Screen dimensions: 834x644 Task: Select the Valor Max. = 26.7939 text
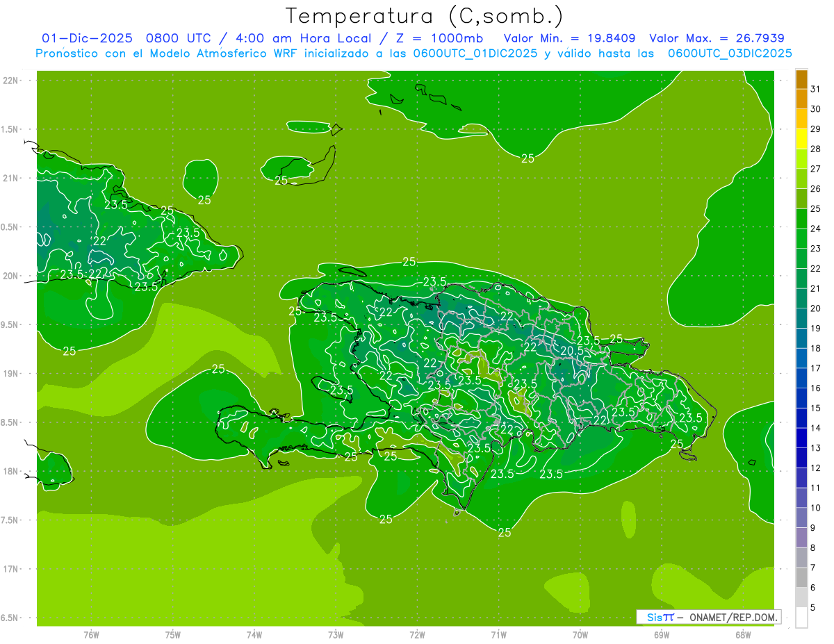(x=717, y=39)
